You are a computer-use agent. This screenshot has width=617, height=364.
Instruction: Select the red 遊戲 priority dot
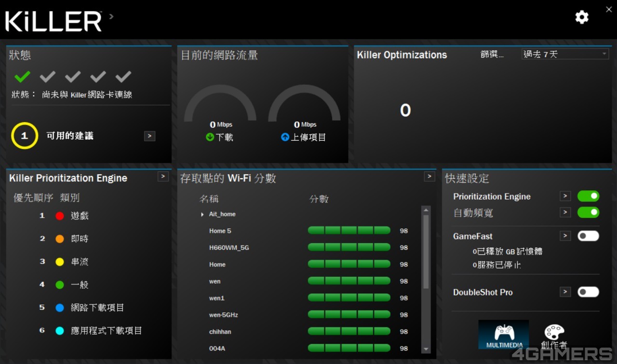[x=60, y=216]
